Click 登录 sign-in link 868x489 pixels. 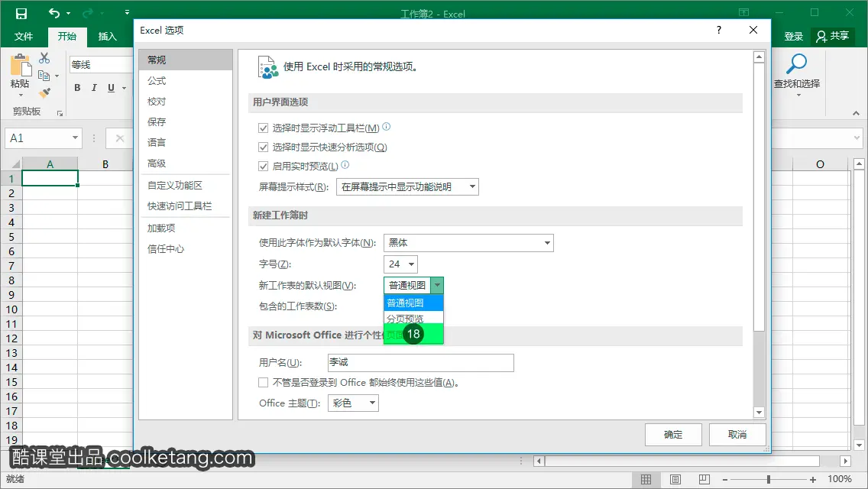pyautogui.click(x=793, y=37)
